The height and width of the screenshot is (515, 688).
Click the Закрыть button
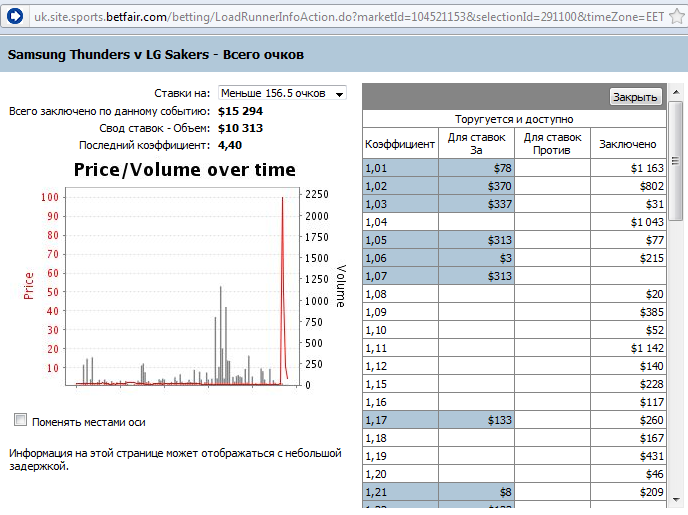pyautogui.click(x=635, y=97)
